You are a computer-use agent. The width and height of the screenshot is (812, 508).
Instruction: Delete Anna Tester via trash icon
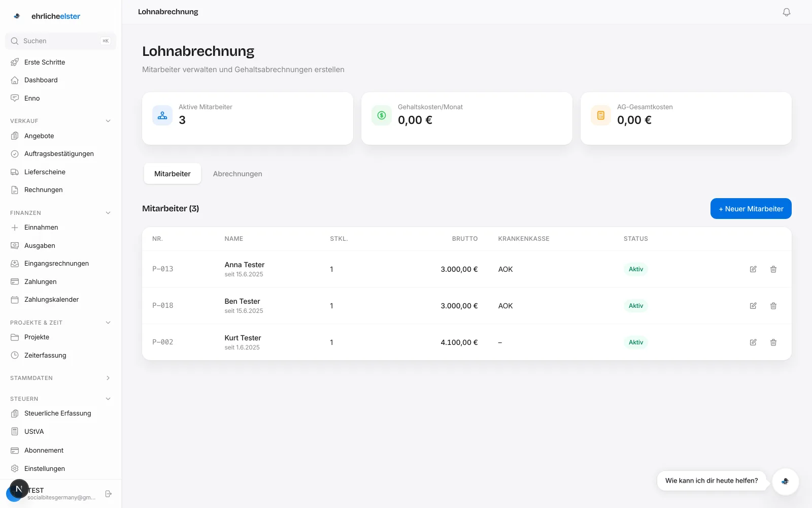coord(773,269)
